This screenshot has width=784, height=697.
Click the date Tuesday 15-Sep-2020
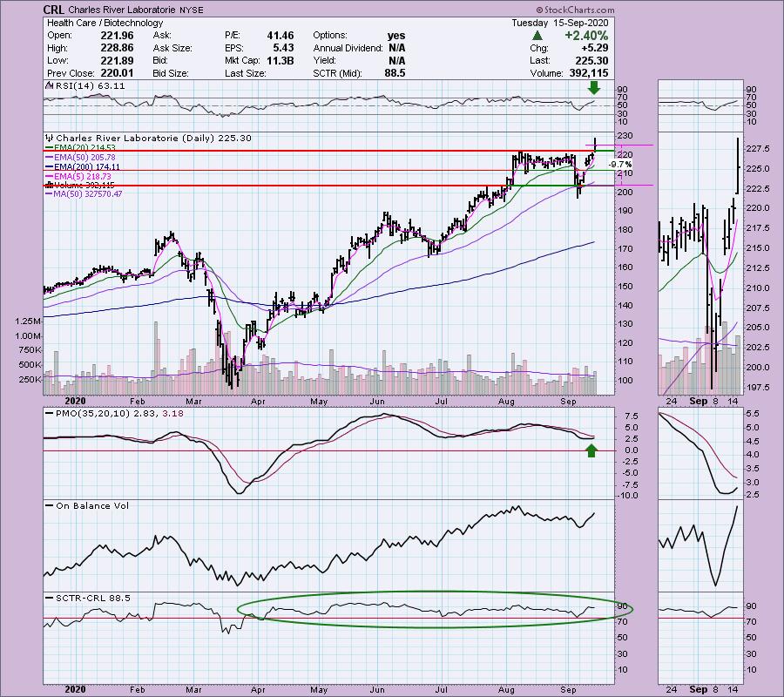click(560, 23)
